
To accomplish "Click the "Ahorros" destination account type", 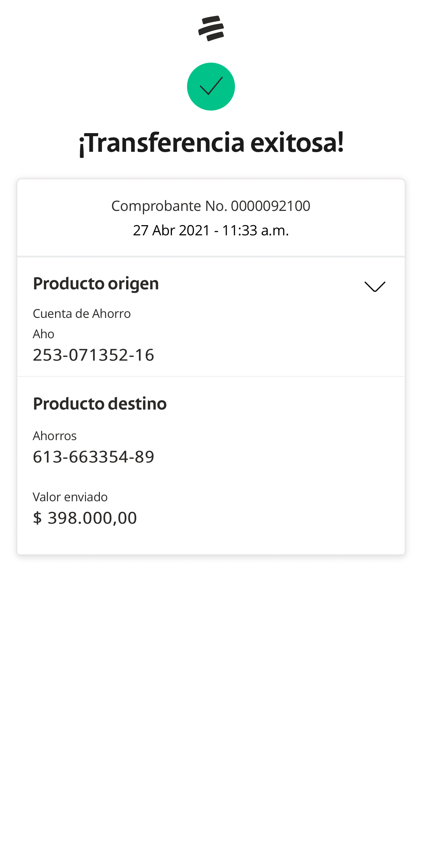I will (55, 436).
